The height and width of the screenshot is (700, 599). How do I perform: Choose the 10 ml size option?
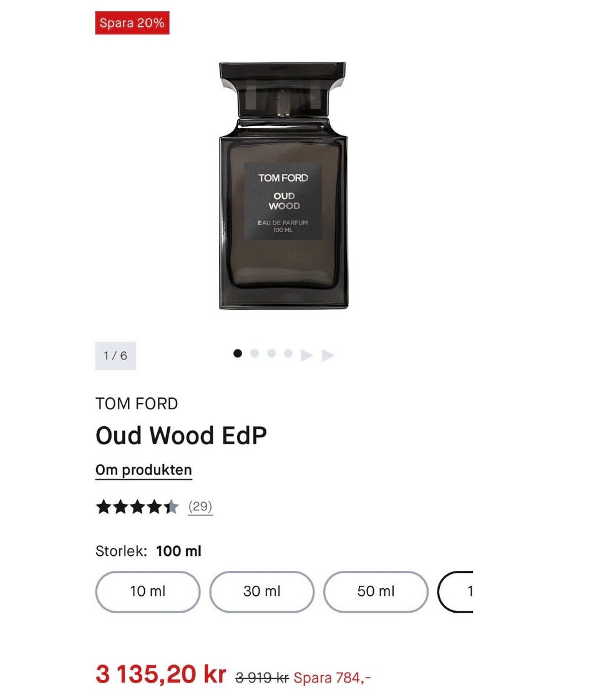(148, 591)
